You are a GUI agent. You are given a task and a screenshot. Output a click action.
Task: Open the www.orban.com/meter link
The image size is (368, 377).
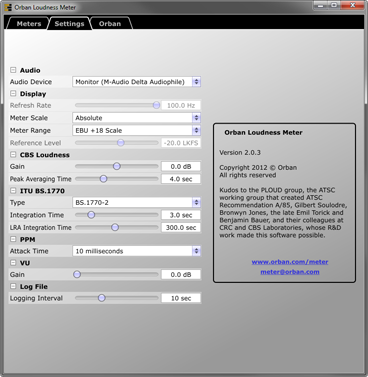pyautogui.click(x=290, y=262)
